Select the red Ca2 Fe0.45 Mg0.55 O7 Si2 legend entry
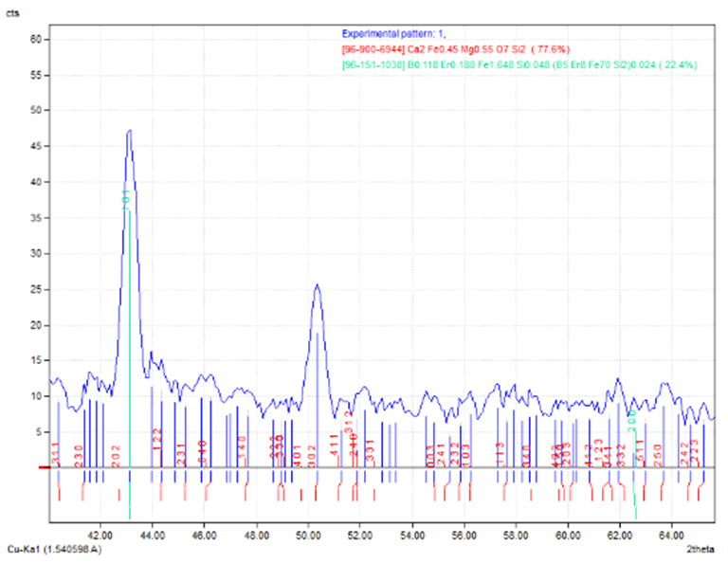 [455, 48]
